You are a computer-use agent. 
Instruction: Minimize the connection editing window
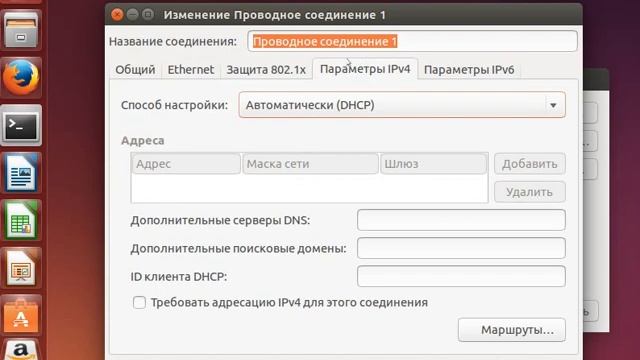[x=133, y=15]
